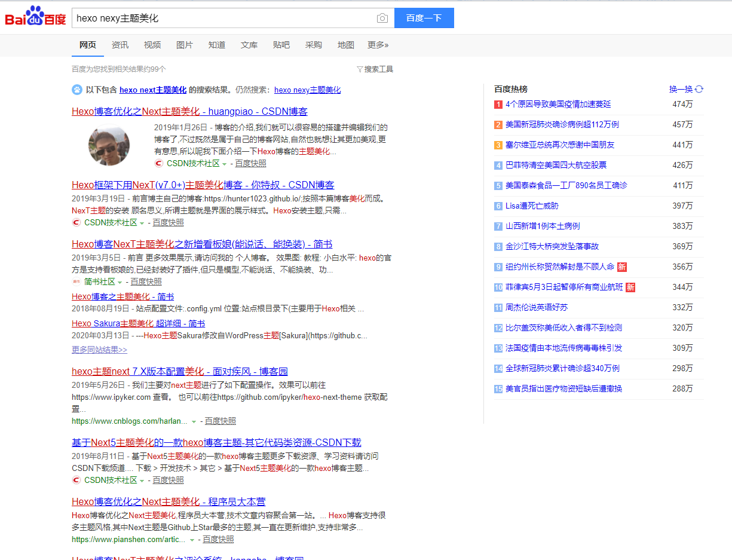Expand dropdown arrow after first CSDN技术社区
732x560 pixels.
225,164
